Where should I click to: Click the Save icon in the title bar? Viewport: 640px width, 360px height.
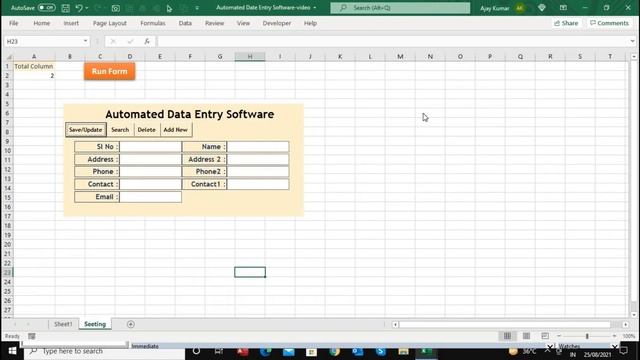click(x=65, y=8)
